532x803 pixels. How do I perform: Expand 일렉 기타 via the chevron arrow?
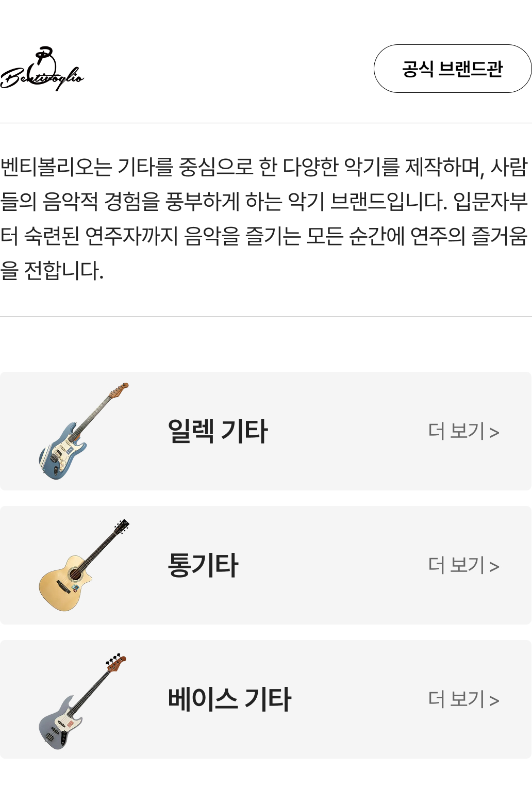494,433
